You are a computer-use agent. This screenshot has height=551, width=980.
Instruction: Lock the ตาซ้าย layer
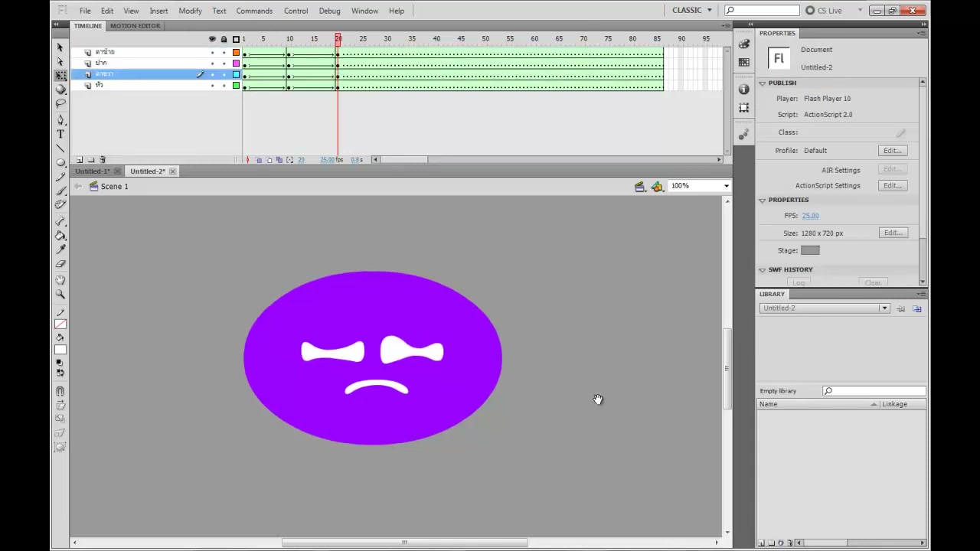pyautogui.click(x=224, y=52)
